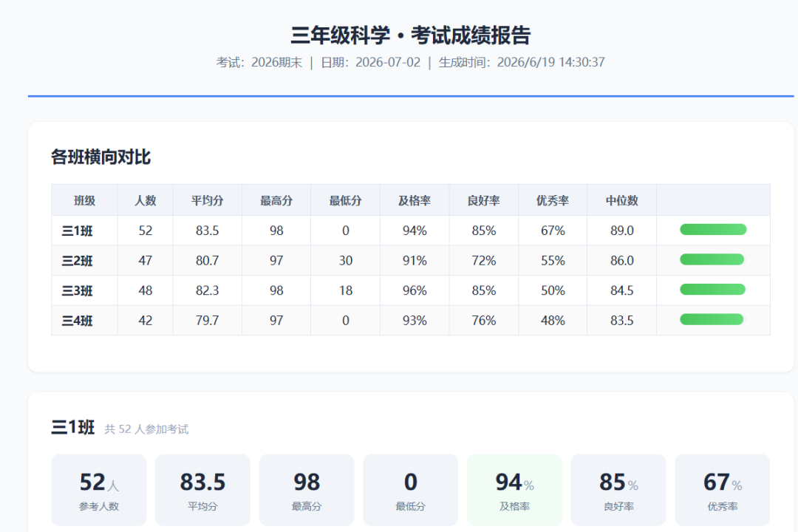Click the green progress bar for 三3班
This screenshot has width=798, height=532.
click(x=712, y=290)
